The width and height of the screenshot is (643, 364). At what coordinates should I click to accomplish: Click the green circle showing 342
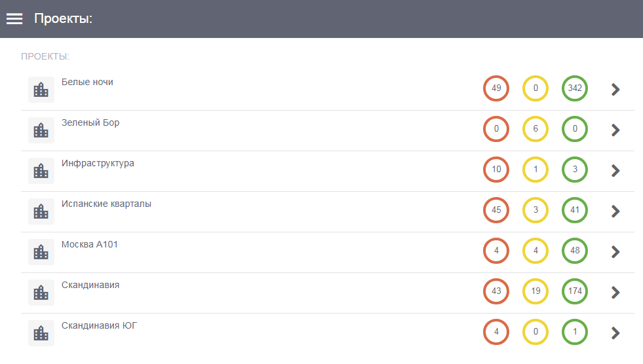[575, 88]
